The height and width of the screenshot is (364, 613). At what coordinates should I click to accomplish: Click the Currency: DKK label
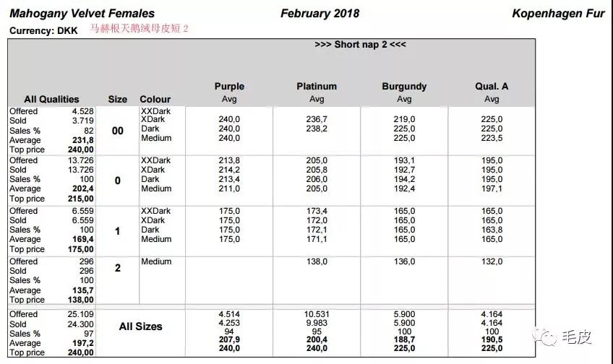coord(43,31)
